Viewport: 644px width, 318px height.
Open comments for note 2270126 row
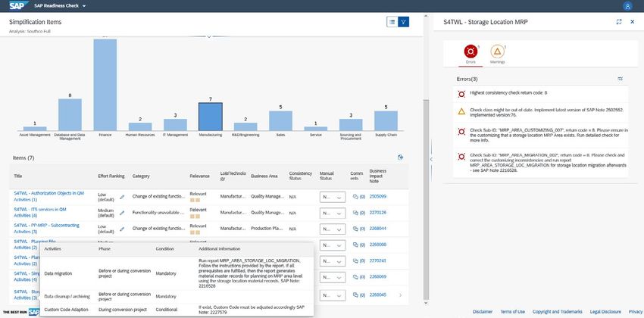pos(359,213)
